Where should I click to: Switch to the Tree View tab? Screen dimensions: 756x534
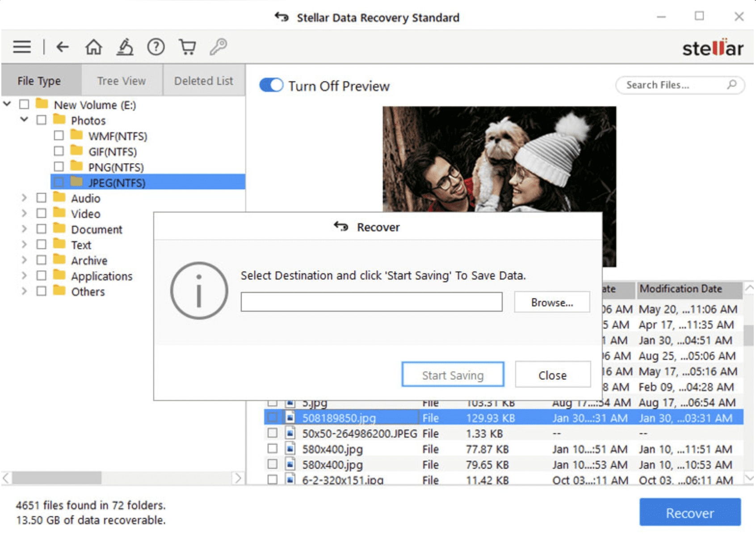(x=121, y=80)
